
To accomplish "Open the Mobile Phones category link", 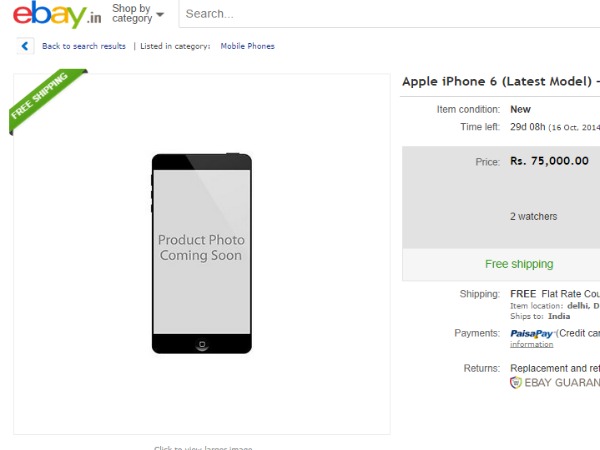I will pyautogui.click(x=247, y=46).
